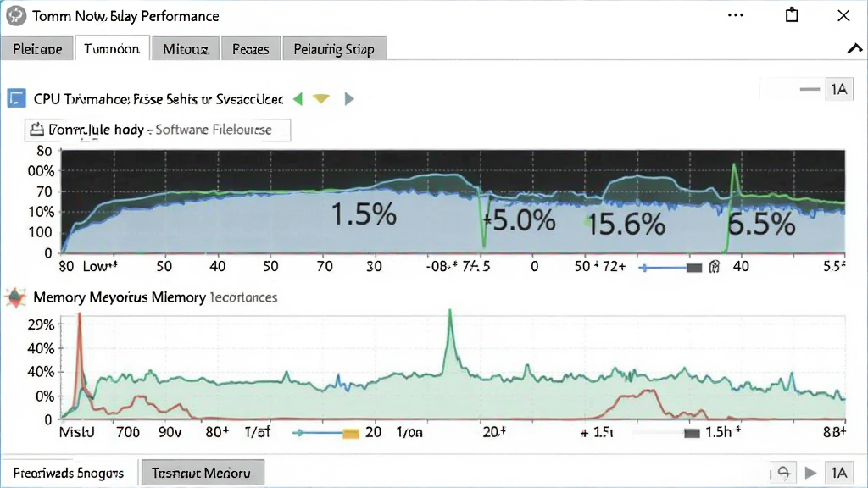The height and width of the screenshot is (488, 868).
Task: Click the Software Filelourse source field
Action: point(158,130)
